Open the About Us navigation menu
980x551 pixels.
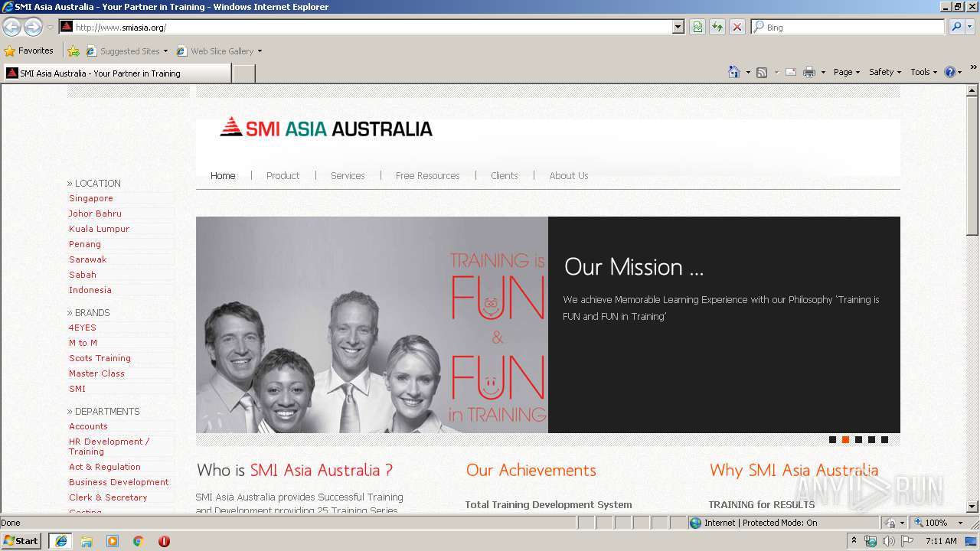569,175
